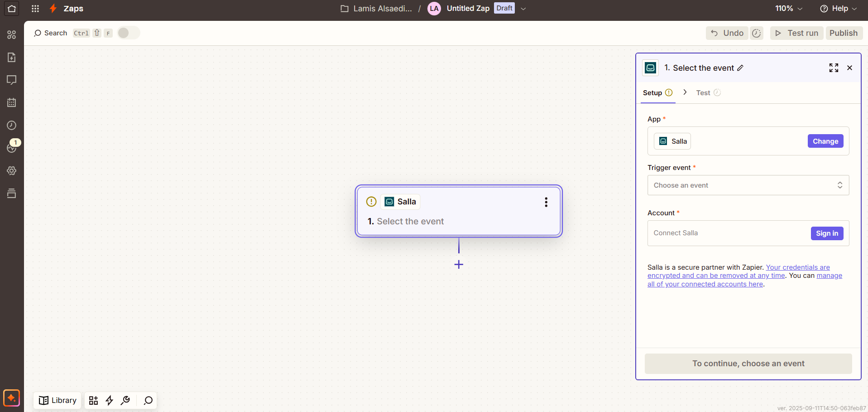Sign in to connect Salla account
Viewport: 868px width, 412px height.
coord(827,233)
